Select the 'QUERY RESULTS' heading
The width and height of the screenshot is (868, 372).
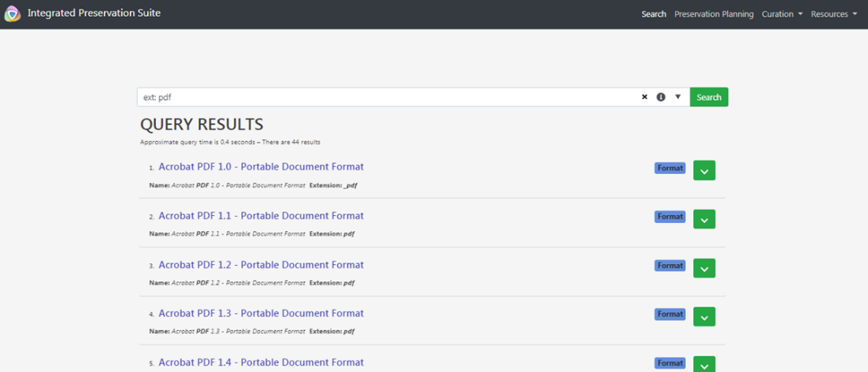click(x=202, y=124)
